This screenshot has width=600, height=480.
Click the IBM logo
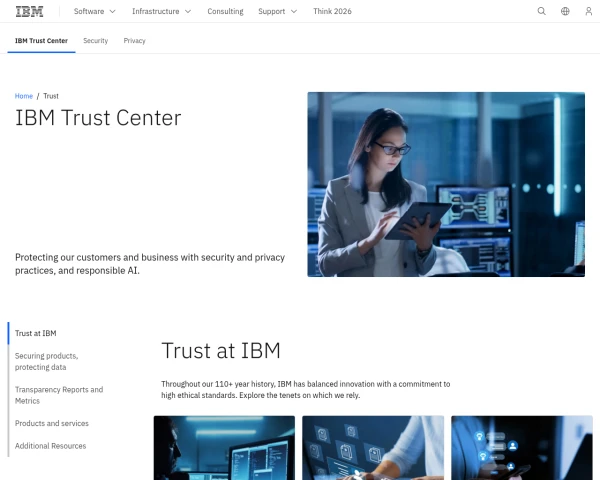point(29,11)
